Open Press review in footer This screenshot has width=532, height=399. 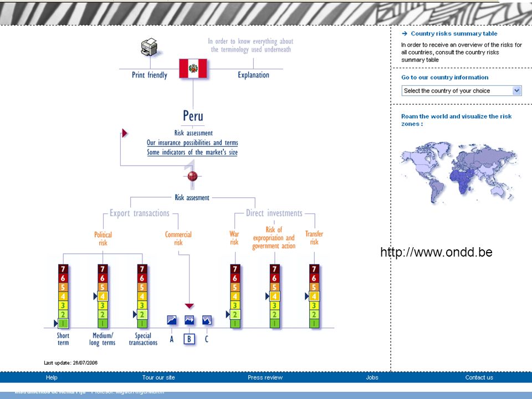[x=265, y=377]
